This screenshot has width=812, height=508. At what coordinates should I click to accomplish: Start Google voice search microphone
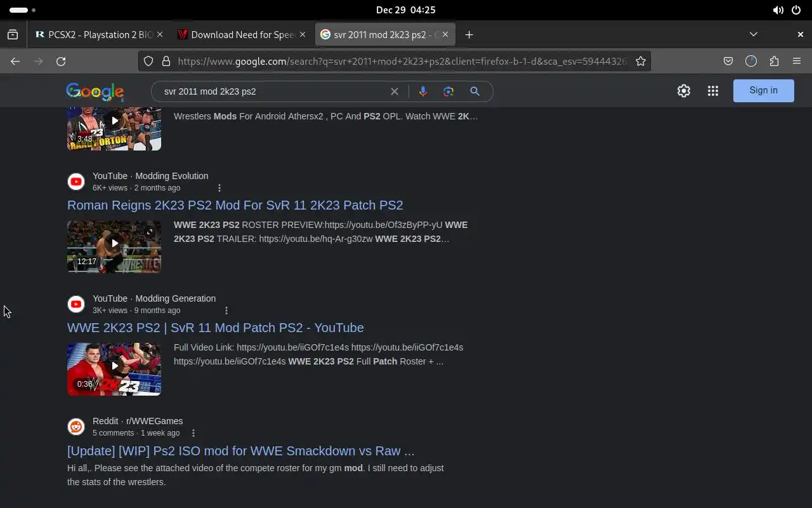click(x=423, y=91)
